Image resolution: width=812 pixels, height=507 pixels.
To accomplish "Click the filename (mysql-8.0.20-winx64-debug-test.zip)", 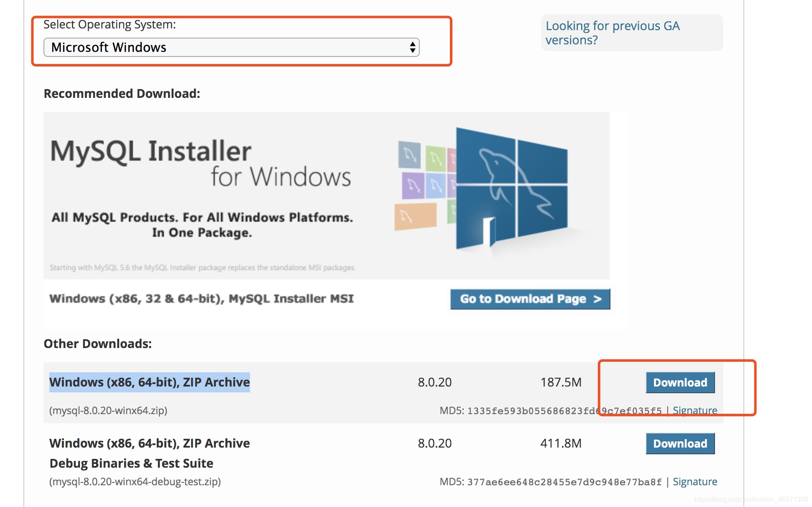I will [135, 481].
